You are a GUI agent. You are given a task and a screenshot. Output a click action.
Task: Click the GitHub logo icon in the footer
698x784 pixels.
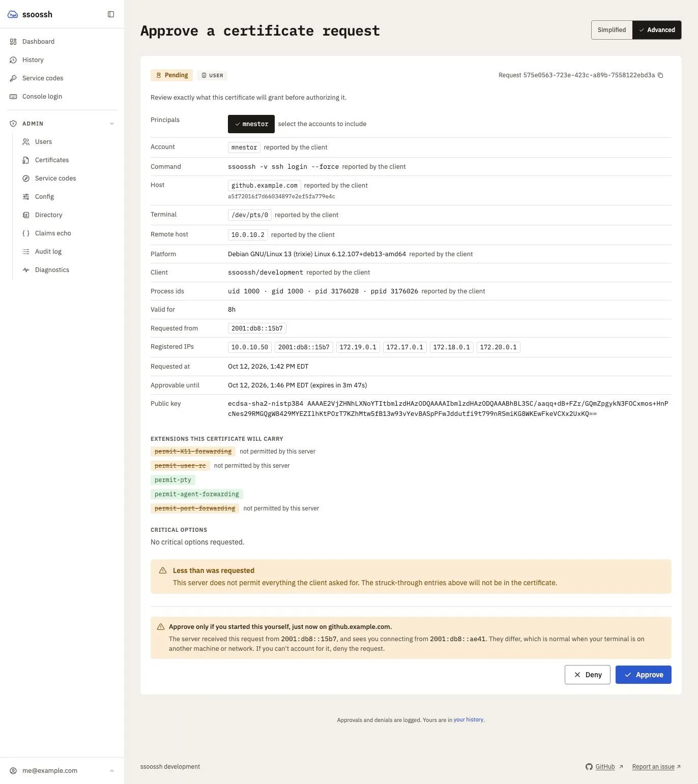(x=589, y=767)
